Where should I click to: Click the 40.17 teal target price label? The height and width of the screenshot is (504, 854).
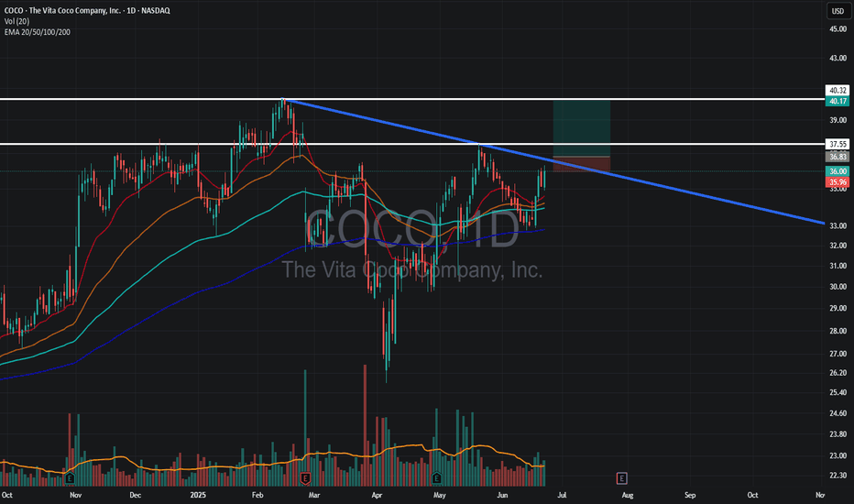pyautogui.click(x=838, y=101)
